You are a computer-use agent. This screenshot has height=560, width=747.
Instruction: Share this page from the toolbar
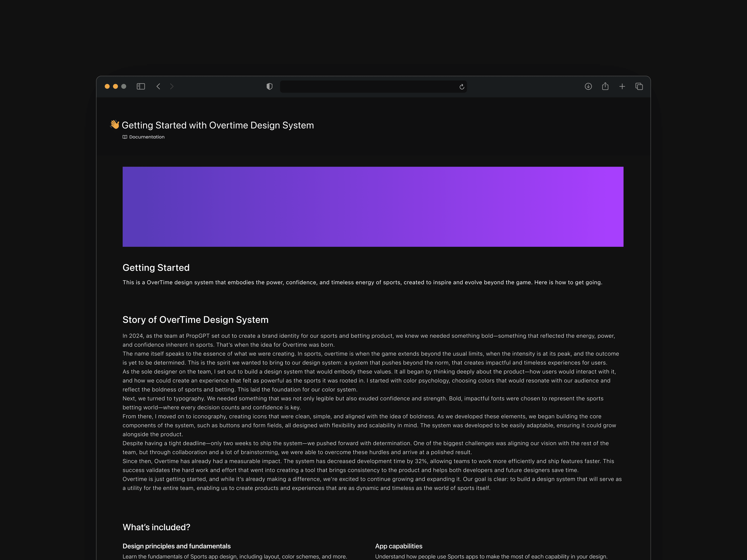click(605, 86)
